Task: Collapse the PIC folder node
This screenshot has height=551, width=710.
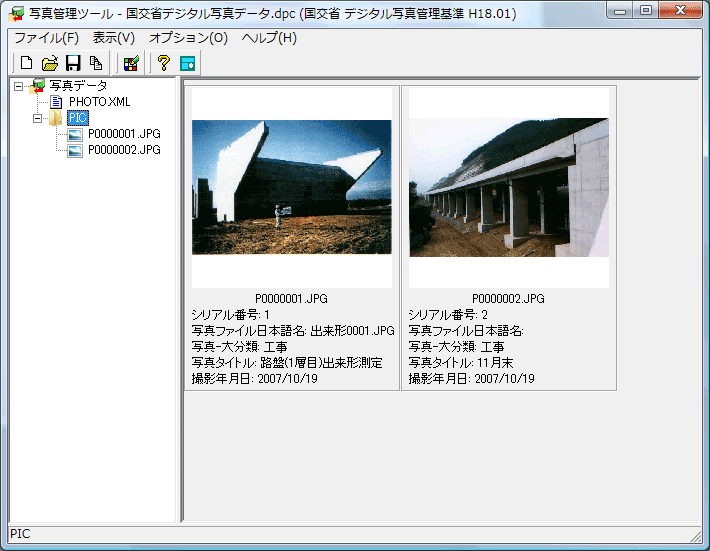Action: (x=38, y=119)
